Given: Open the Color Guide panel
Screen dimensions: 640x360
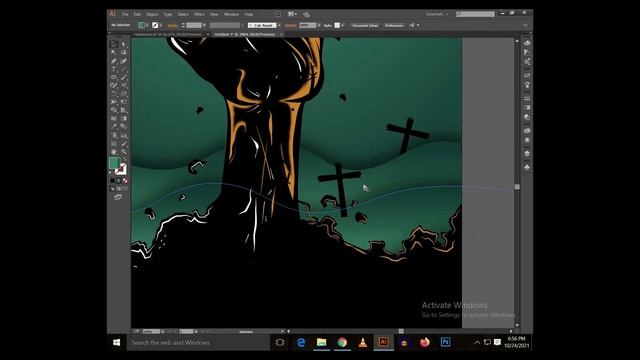Looking at the screenshot, I should [527, 52].
